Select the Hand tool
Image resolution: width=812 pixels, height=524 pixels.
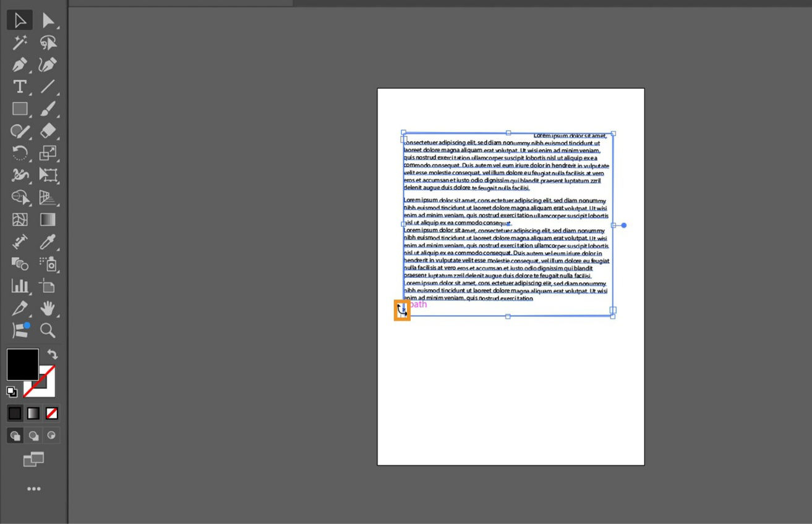coord(48,308)
